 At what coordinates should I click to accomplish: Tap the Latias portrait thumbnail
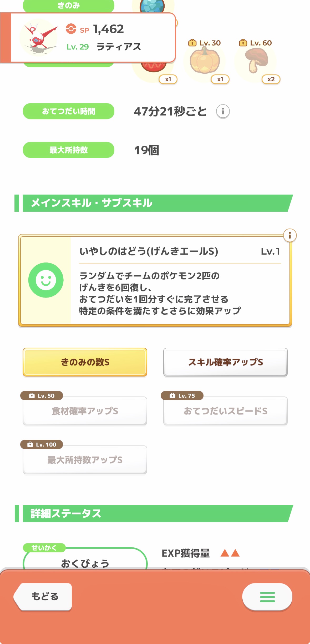(x=40, y=37)
